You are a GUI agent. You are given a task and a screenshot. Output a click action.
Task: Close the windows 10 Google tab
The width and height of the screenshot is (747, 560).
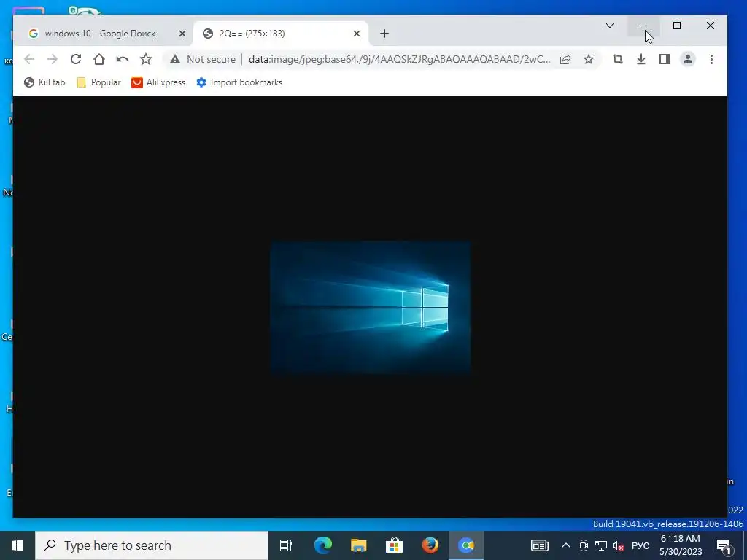click(x=182, y=34)
